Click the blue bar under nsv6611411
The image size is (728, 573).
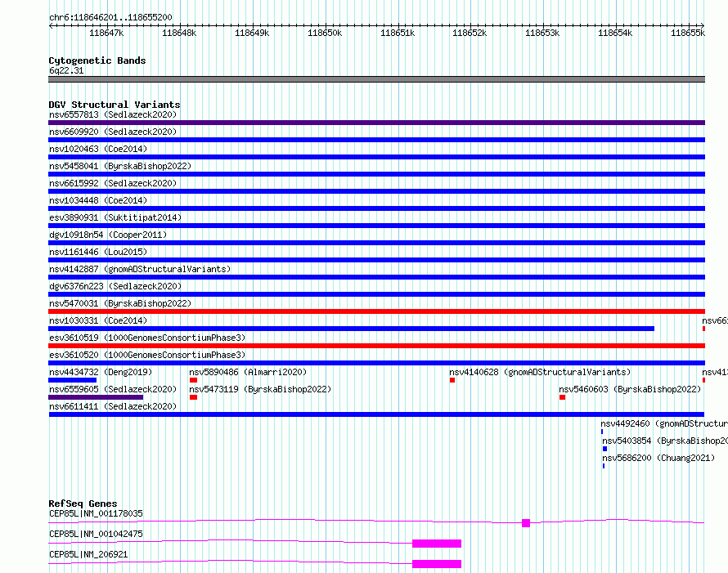376,414
